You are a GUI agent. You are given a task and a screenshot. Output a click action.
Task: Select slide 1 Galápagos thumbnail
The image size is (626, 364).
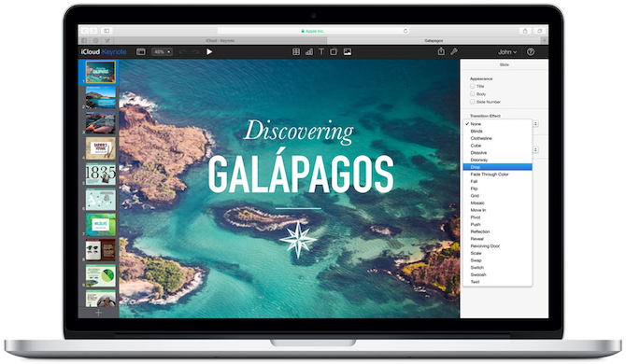pos(101,72)
